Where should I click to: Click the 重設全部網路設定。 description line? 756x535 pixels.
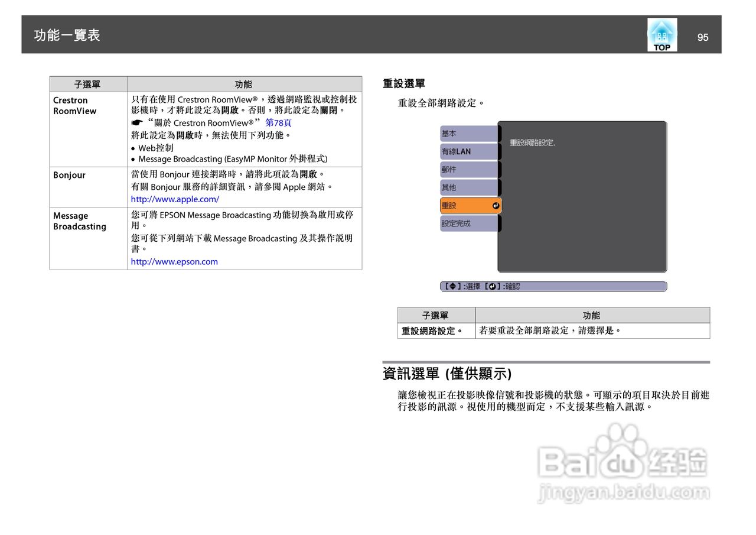point(441,103)
